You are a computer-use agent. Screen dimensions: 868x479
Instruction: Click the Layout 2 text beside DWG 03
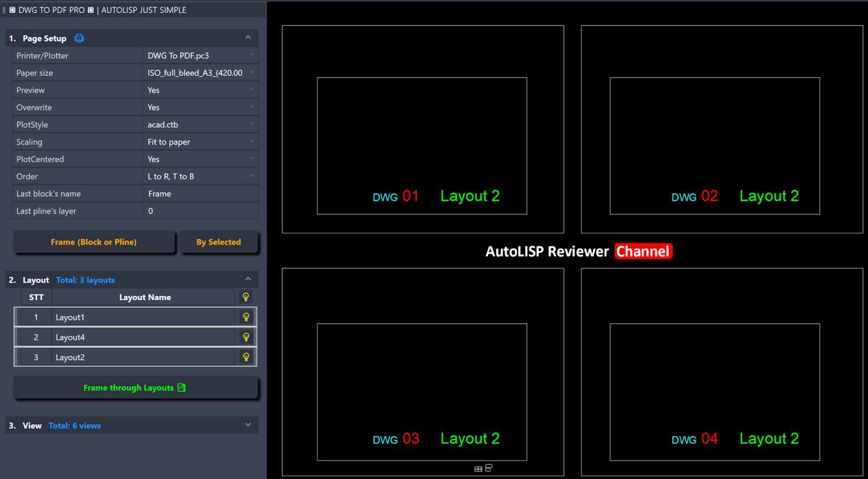470,439
